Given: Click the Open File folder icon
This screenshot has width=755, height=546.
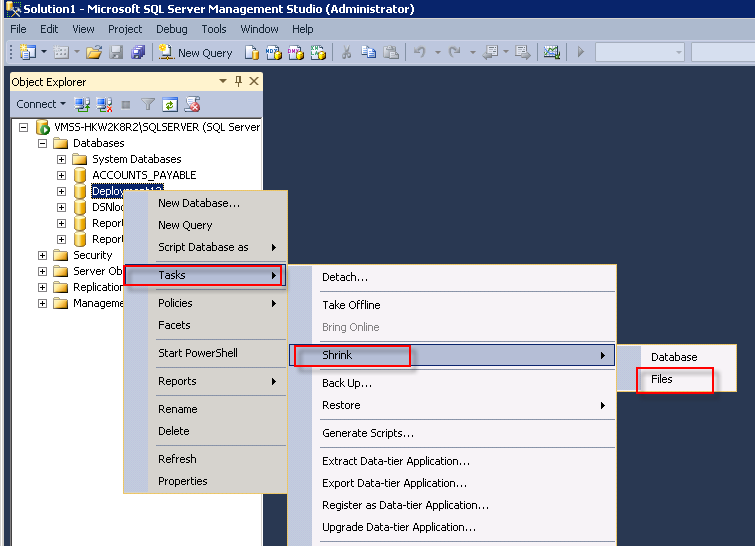Looking at the screenshot, I should 94,52.
